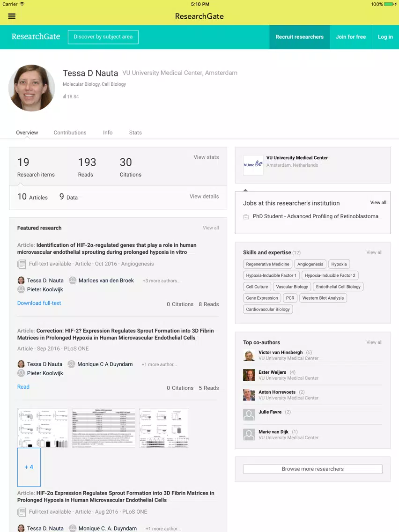399x532 pixels.
Task: Open Tessa D Nauta's profile photo
Action: [x=31, y=88]
